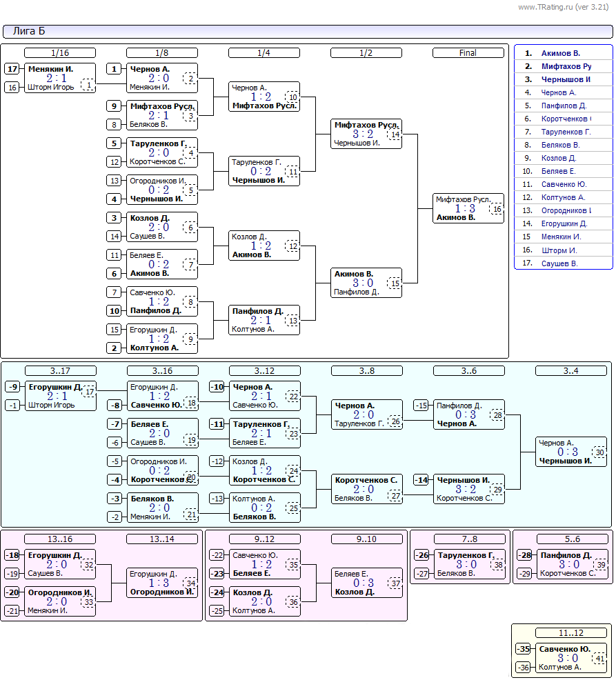Click the Final score "1 : 3" Мифтахов–Акимов

point(465,208)
